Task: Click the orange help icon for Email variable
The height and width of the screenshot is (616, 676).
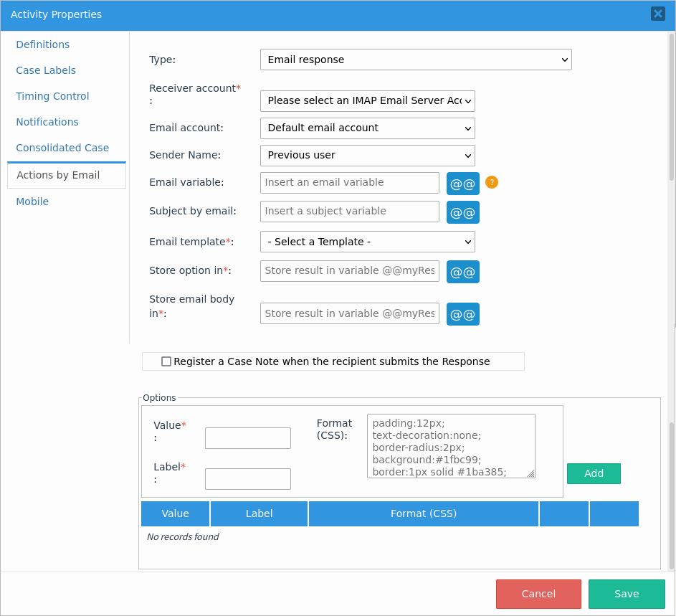Action: 492,182
